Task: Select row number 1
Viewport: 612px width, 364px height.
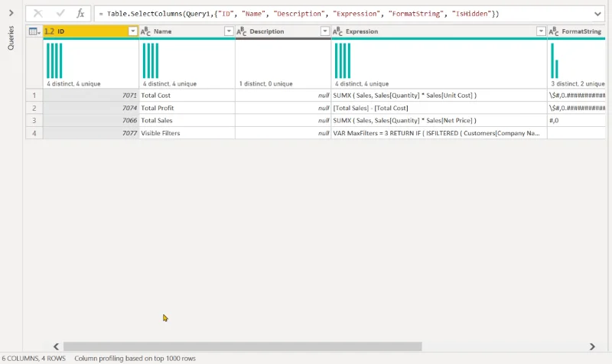Action: point(34,95)
